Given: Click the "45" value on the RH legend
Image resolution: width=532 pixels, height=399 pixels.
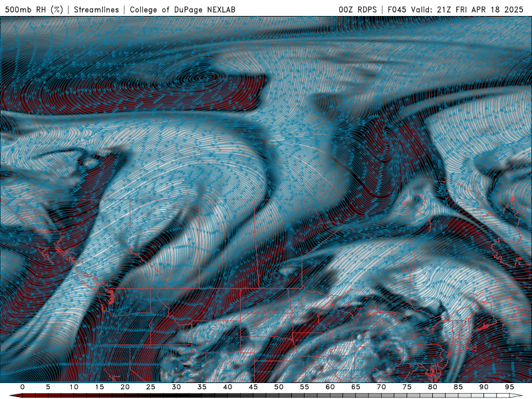Looking at the screenshot, I should tap(253, 387).
